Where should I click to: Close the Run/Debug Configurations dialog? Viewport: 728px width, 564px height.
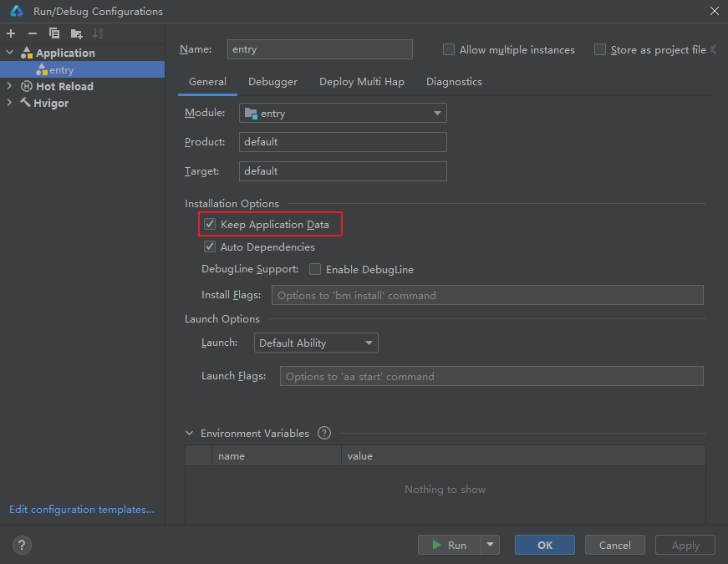(x=715, y=11)
